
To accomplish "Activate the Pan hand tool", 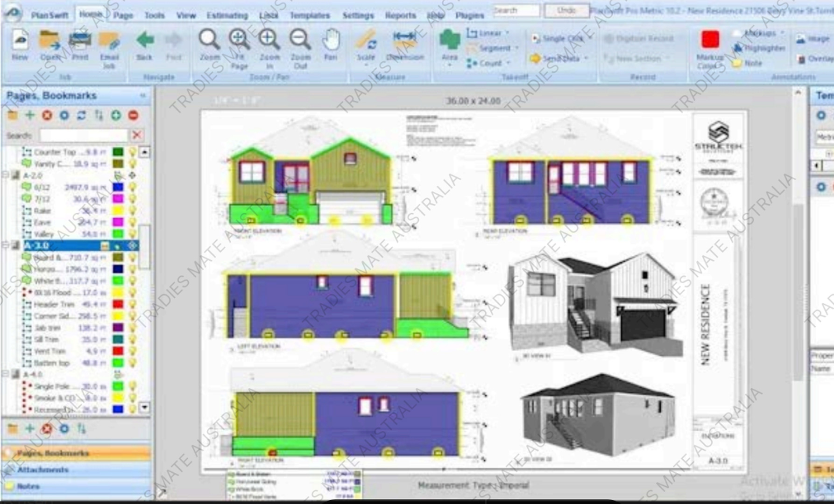I will [x=331, y=45].
